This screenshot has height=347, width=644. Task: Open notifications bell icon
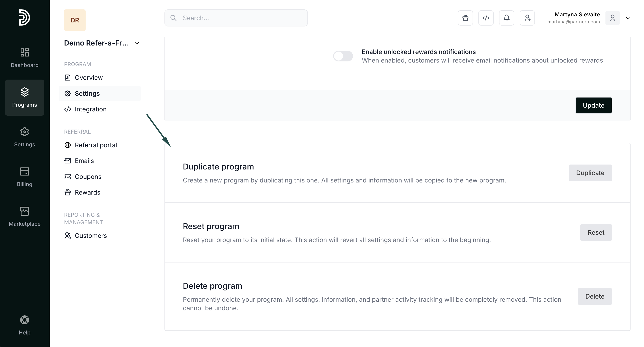pyautogui.click(x=506, y=18)
